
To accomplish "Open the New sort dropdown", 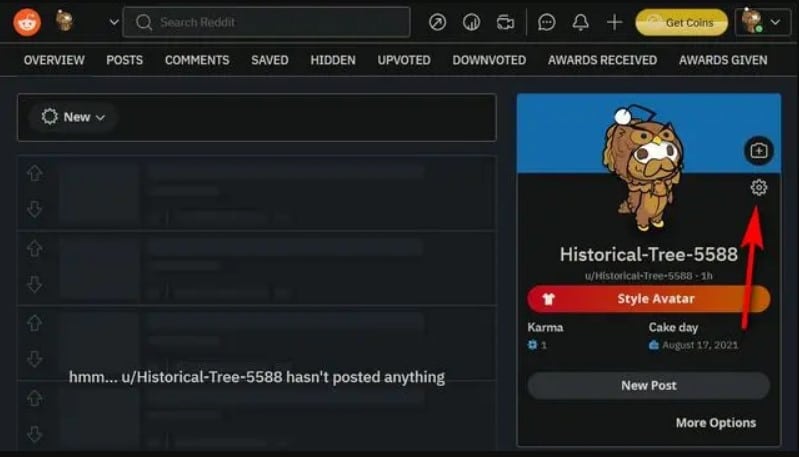I will pyautogui.click(x=73, y=117).
